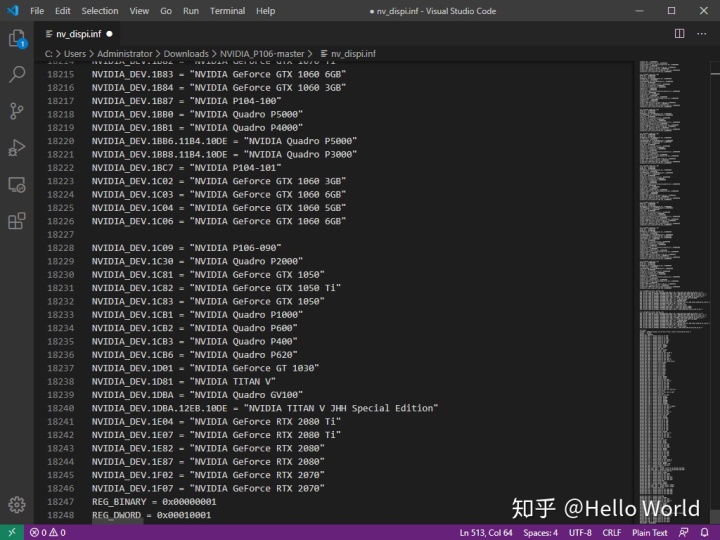Viewport: 720px width, 540px height.
Task: Click NVIDIA_P106-master in the breadcrumb
Action: click(262, 54)
